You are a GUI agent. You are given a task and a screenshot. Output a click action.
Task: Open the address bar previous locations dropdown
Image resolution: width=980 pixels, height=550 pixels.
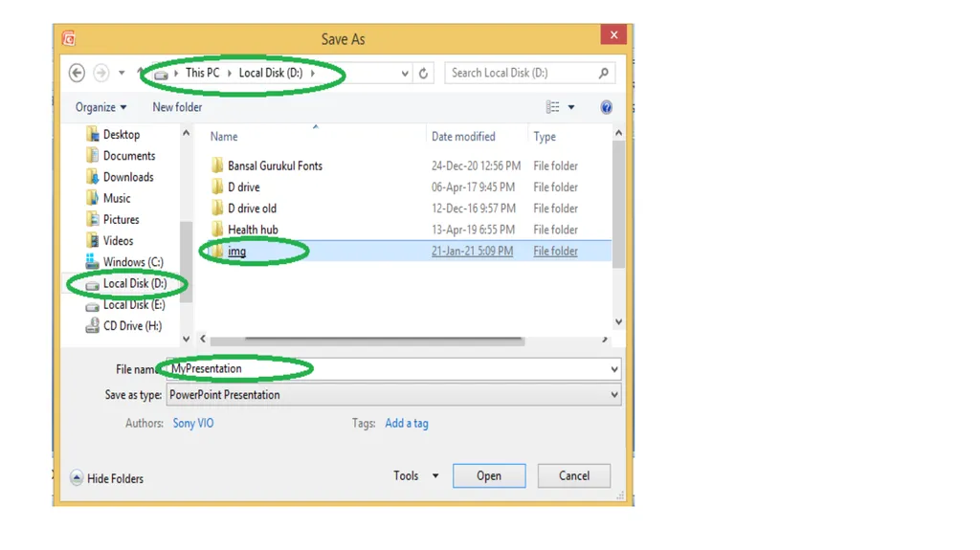pos(405,73)
